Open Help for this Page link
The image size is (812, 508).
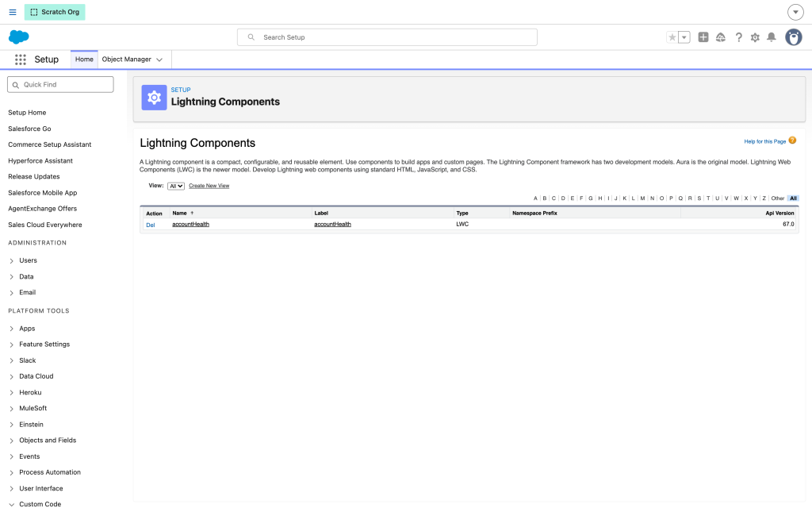(x=765, y=141)
